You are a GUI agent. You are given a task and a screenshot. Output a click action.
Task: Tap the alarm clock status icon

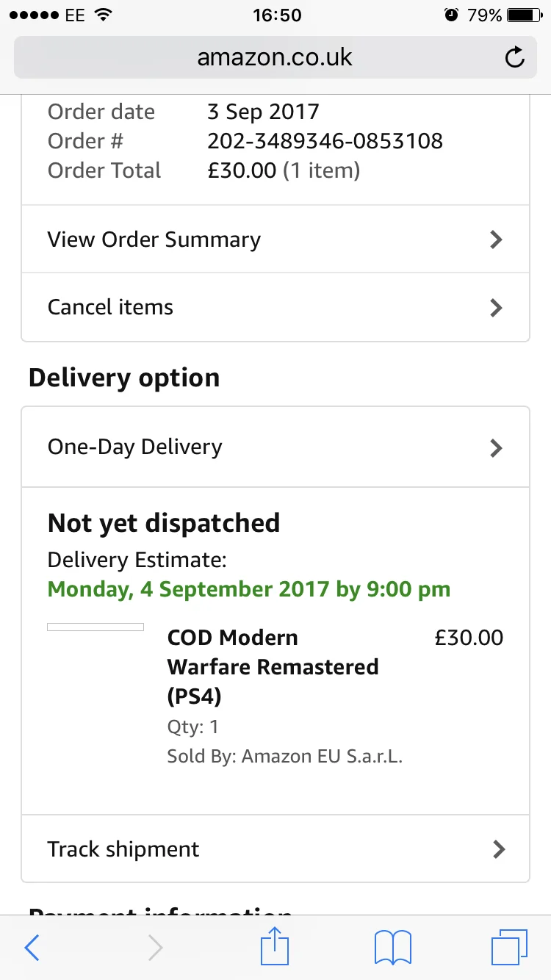click(451, 15)
